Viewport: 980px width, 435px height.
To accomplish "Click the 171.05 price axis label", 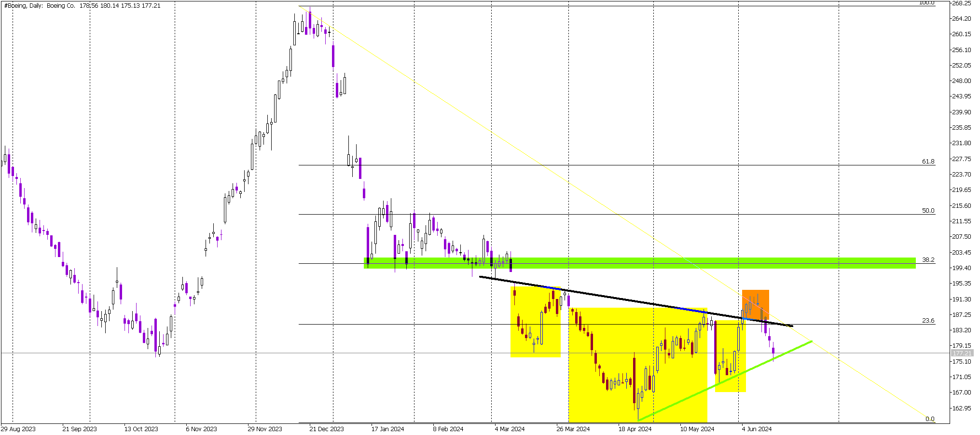I will point(961,377).
